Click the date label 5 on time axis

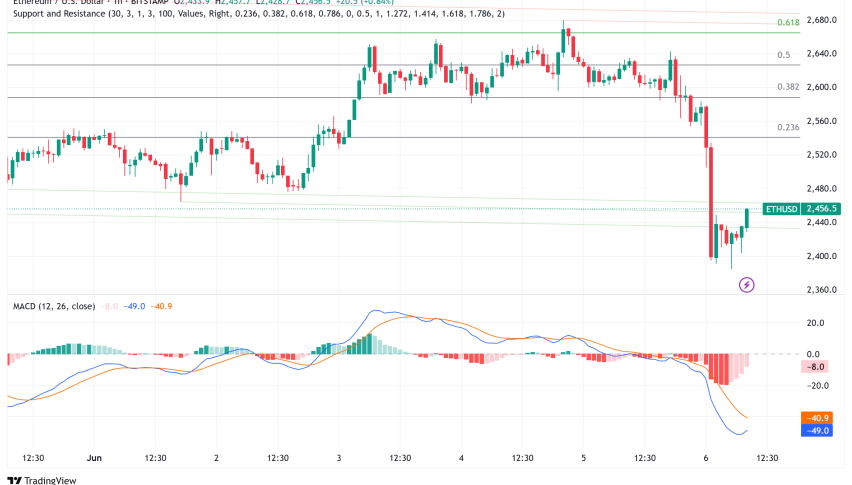click(x=584, y=458)
